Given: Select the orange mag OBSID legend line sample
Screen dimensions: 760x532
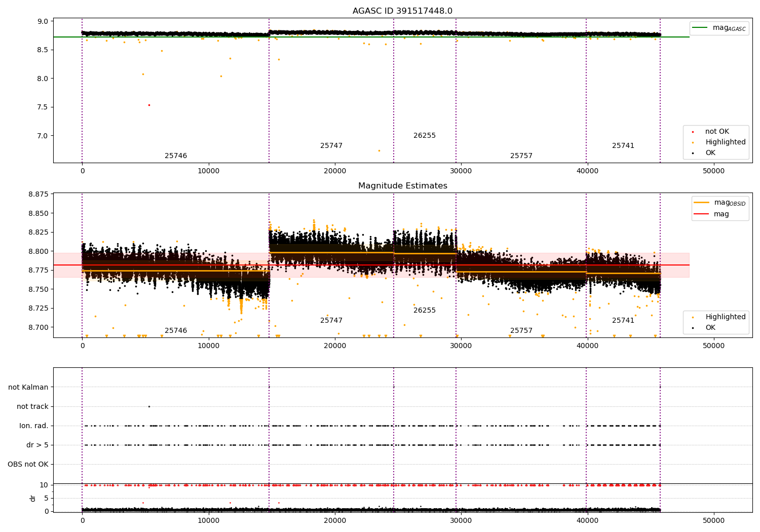Looking at the screenshot, I should (702, 203).
